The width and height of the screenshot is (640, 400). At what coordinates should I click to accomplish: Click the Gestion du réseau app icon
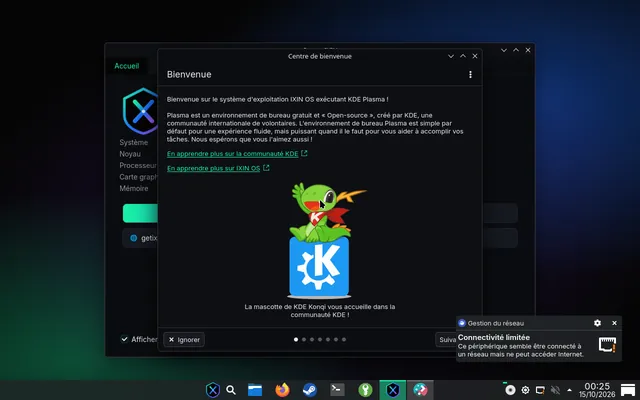[462, 323]
